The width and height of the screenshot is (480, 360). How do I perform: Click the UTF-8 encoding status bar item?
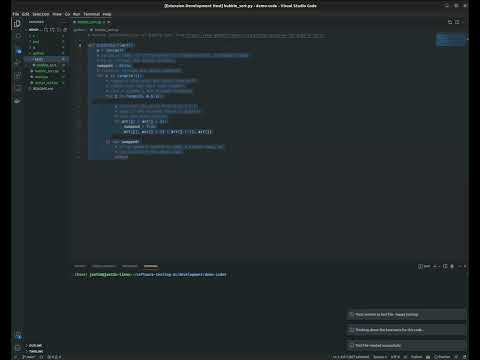point(395,357)
